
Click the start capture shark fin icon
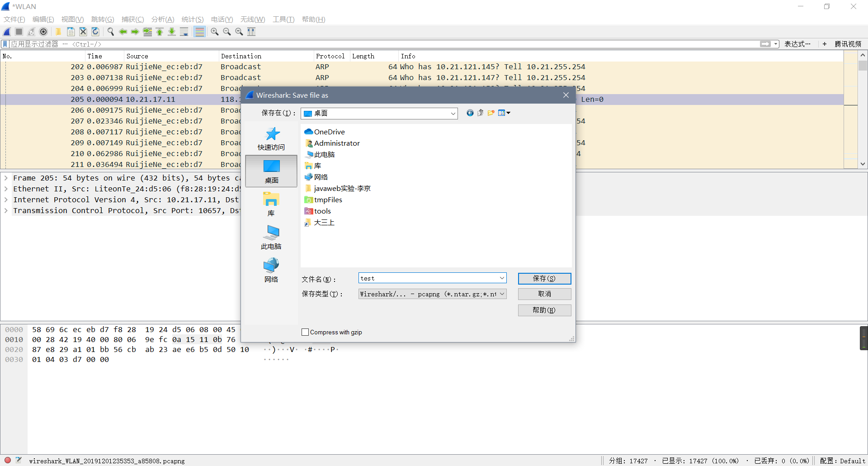[x=7, y=32]
